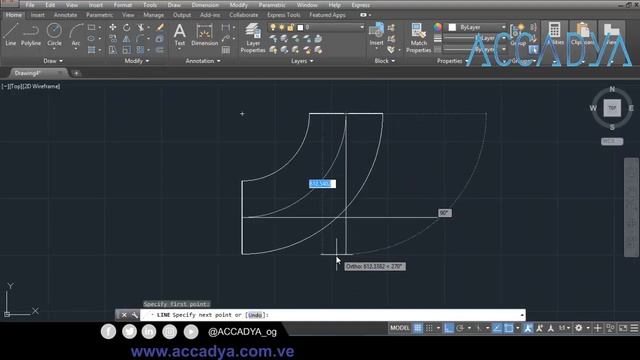The height and width of the screenshot is (360, 640).
Task: Select the Polyline tool
Action: pos(31,34)
